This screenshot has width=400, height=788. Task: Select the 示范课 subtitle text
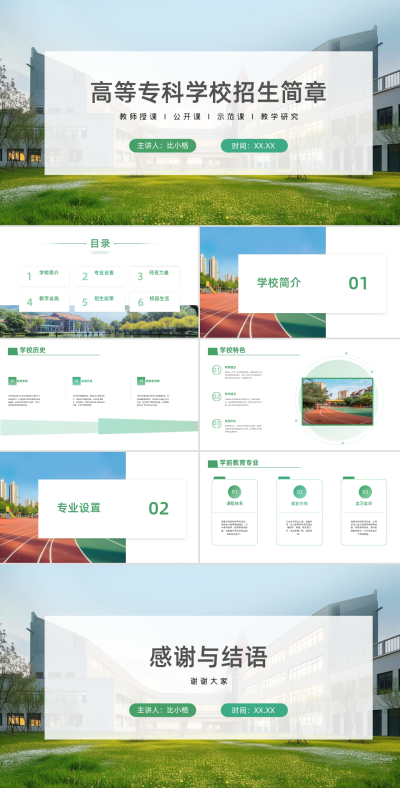click(231, 117)
